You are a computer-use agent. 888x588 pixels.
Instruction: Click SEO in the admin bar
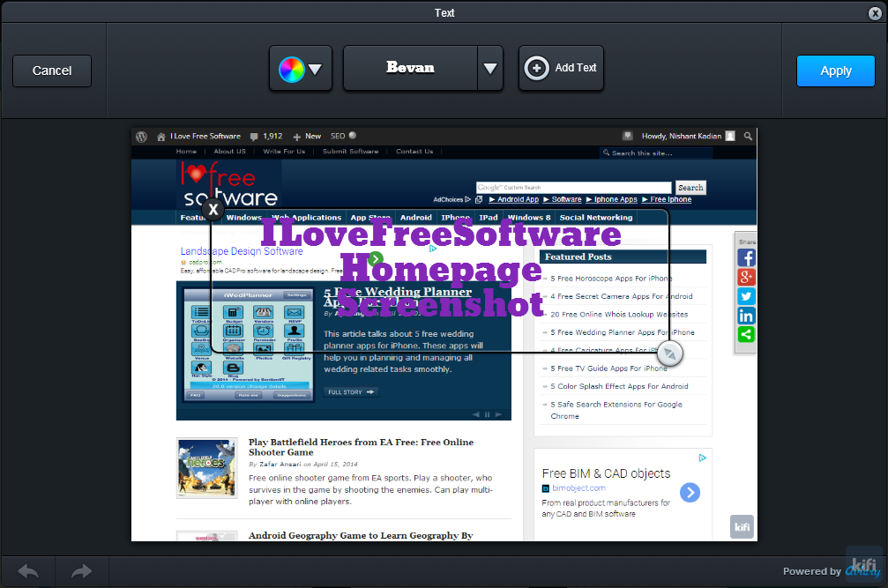pos(338,137)
